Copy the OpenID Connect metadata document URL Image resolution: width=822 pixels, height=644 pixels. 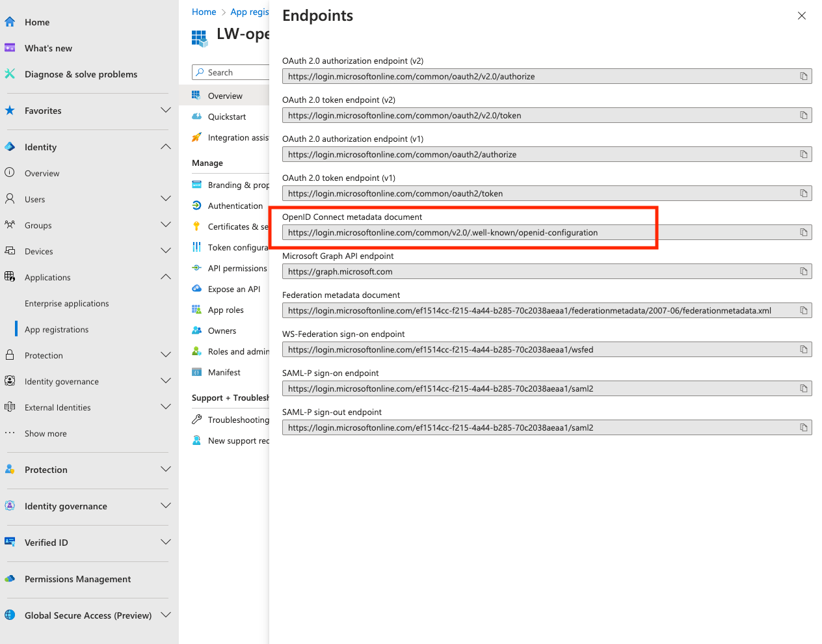(x=804, y=232)
